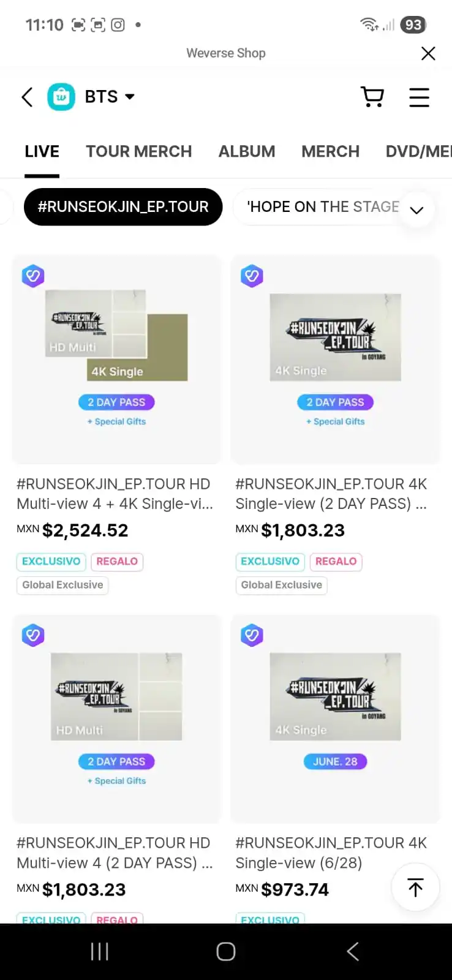
Task: Open the ALBUM tab
Action: tap(247, 151)
